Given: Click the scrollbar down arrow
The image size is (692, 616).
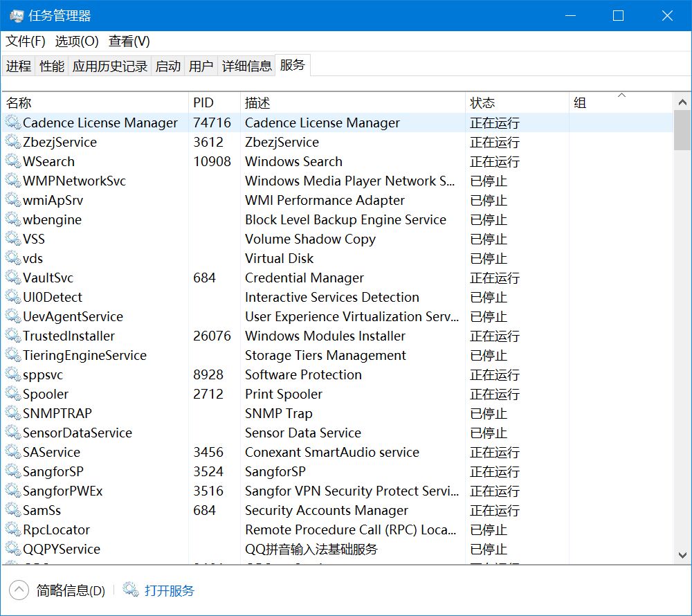Looking at the screenshot, I should (x=682, y=554).
